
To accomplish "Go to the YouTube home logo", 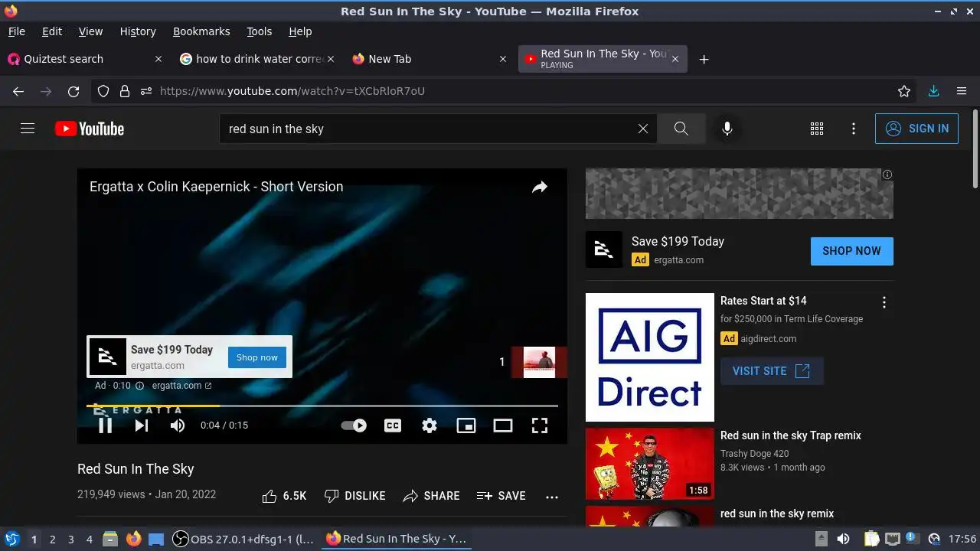I will 90,129.
